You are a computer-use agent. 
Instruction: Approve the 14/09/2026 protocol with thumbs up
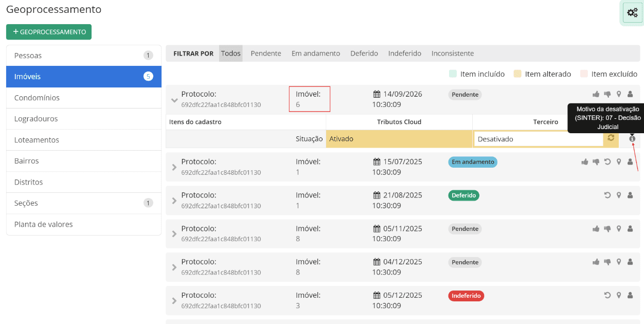(x=596, y=94)
